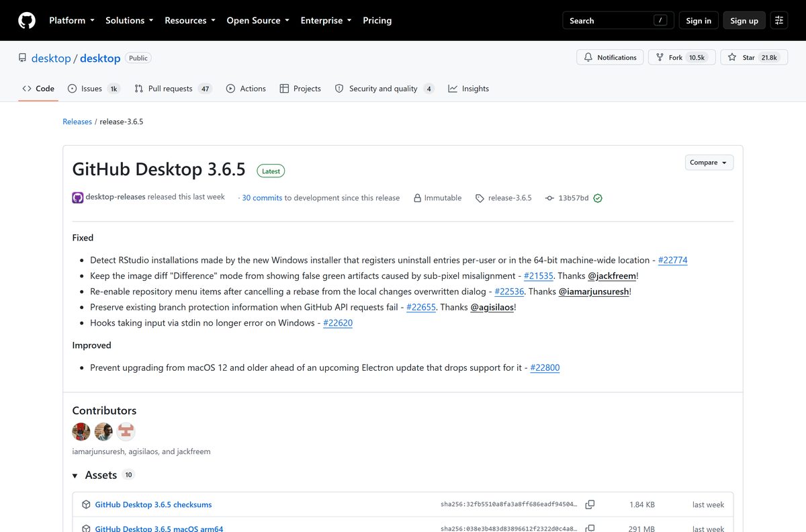Open pull request #22774
Viewport: 806px width, 532px height.
point(672,260)
